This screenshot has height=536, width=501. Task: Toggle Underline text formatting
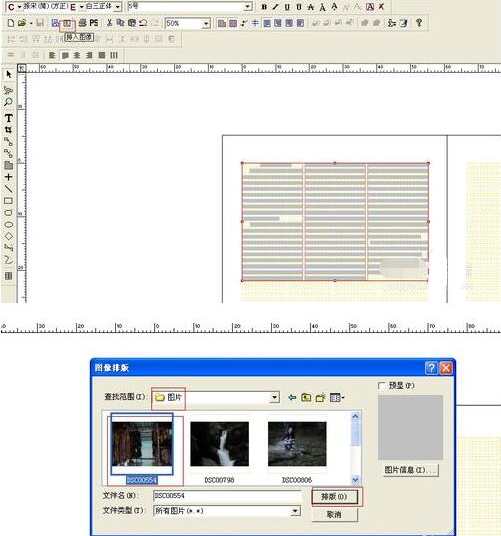point(287,7)
